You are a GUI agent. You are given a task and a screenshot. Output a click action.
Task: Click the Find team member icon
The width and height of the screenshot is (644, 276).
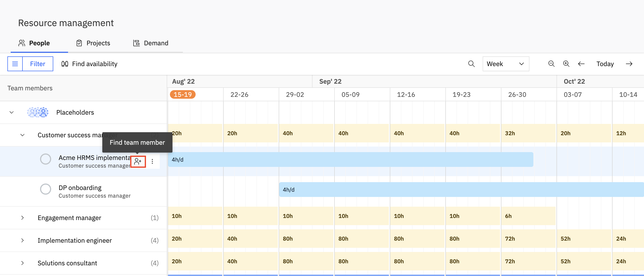point(138,161)
